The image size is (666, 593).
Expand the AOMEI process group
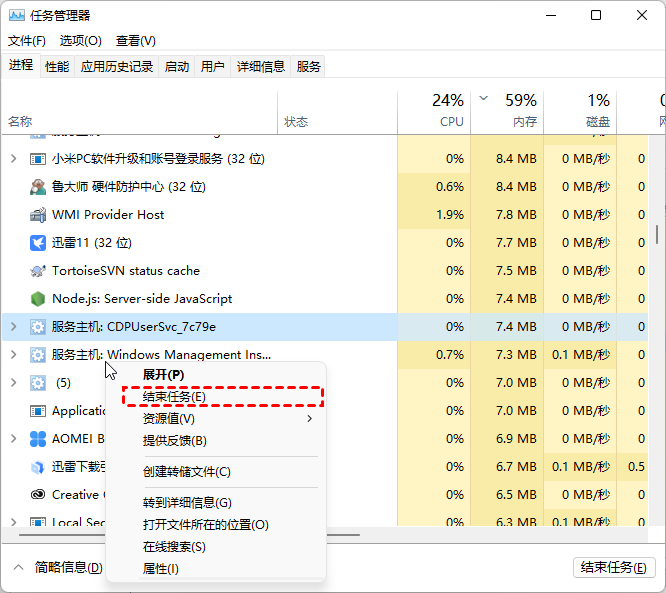coord(14,439)
